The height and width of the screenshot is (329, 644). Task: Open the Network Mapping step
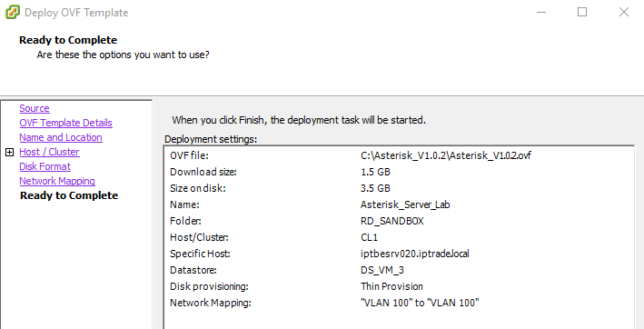pyautogui.click(x=57, y=181)
